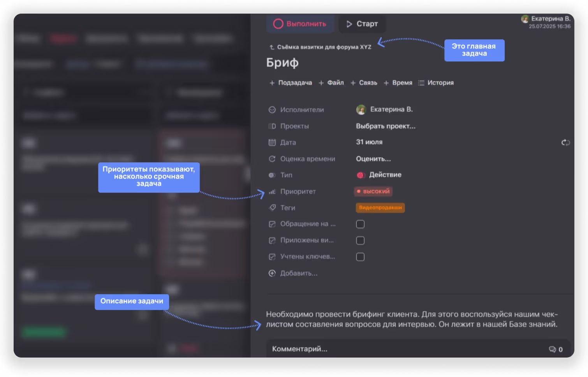Check the Обращение на checkbox
The image size is (588, 377).
pos(360,224)
